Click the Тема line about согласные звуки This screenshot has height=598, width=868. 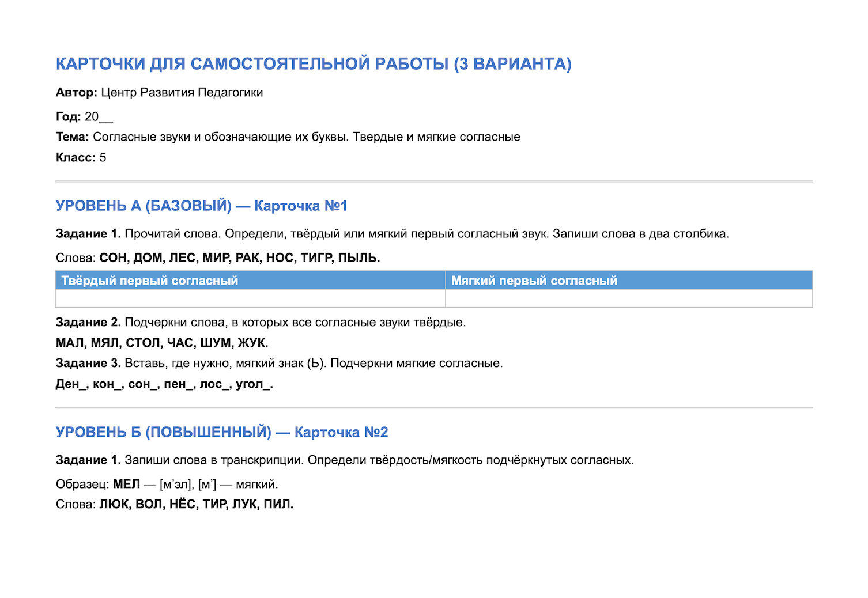coord(288,137)
